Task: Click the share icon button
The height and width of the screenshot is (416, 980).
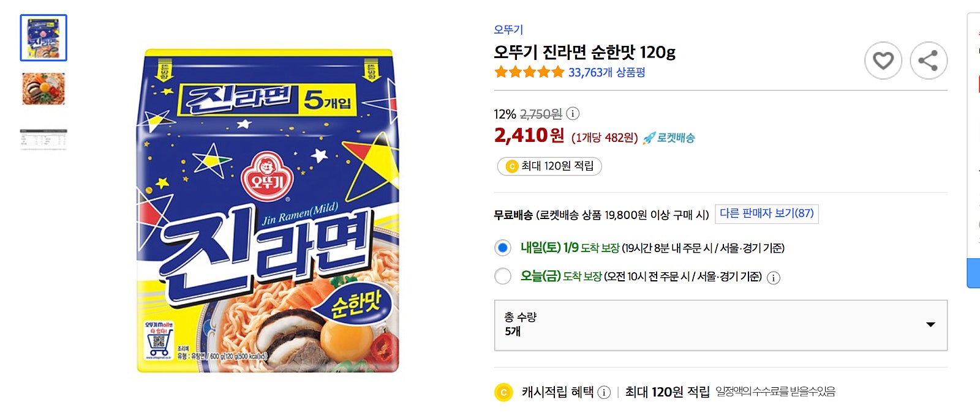Action: (928, 61)
